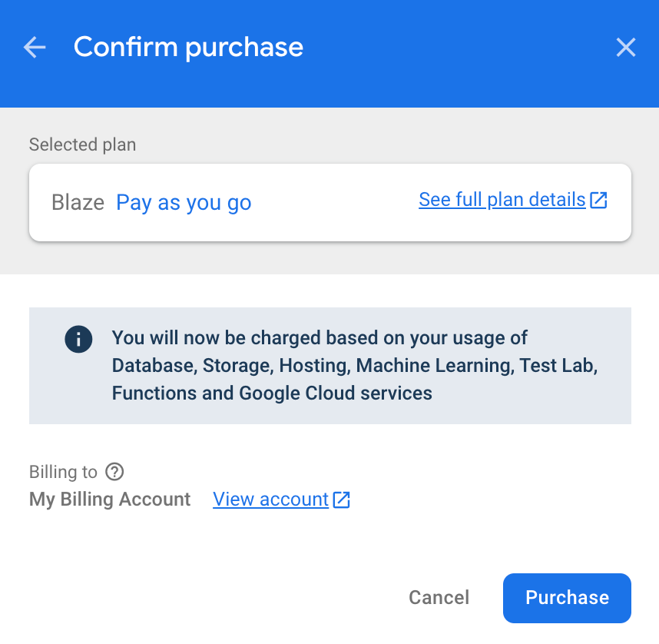Open the Billing to help tooltip icon
The width and height of the screenshot is (659, 644).
point(114,472)
